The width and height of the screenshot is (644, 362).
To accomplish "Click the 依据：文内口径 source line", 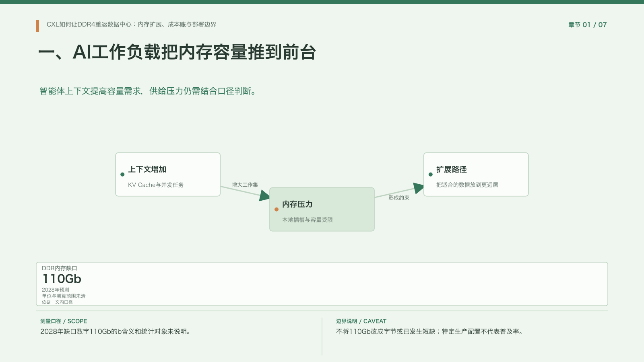I will click(x=57, y=302).
